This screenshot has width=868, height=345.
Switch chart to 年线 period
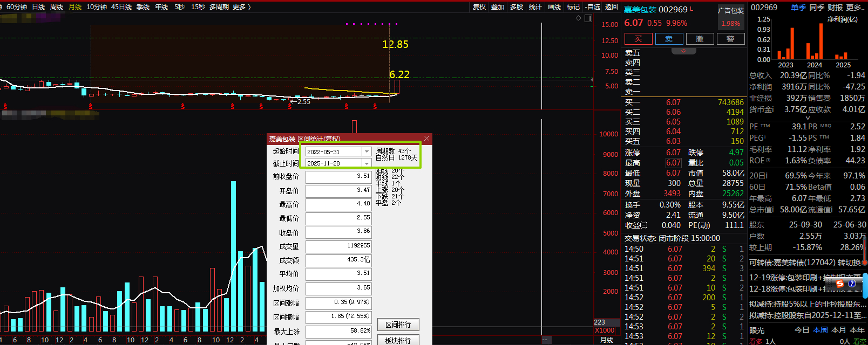pyautogui.click(x=161, y=6)
